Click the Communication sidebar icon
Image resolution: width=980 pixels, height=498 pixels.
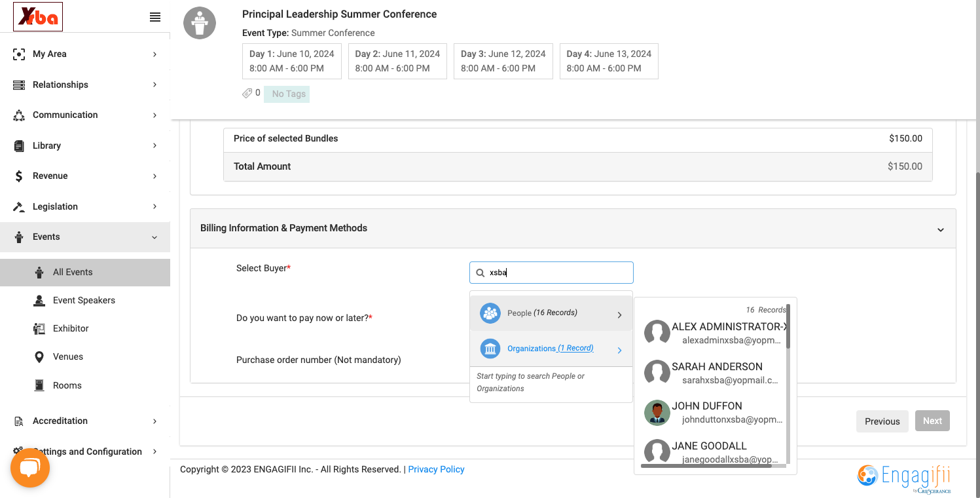coord(19,115)
